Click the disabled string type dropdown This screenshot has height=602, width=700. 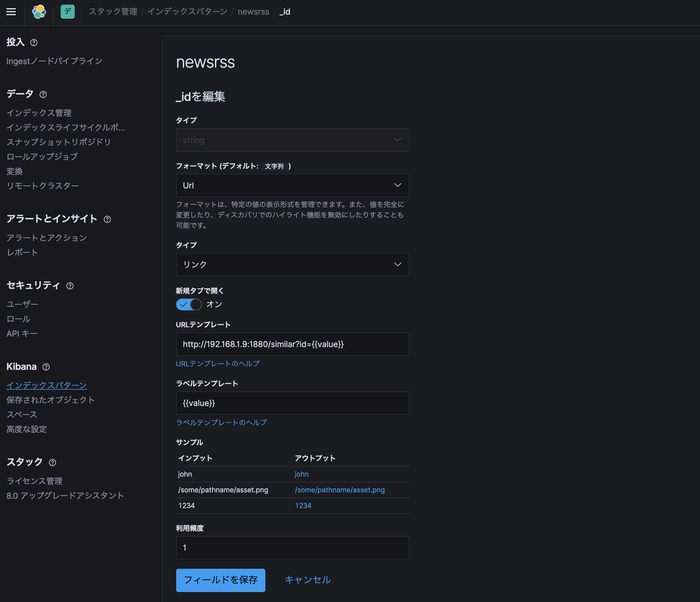click(292, 140)
